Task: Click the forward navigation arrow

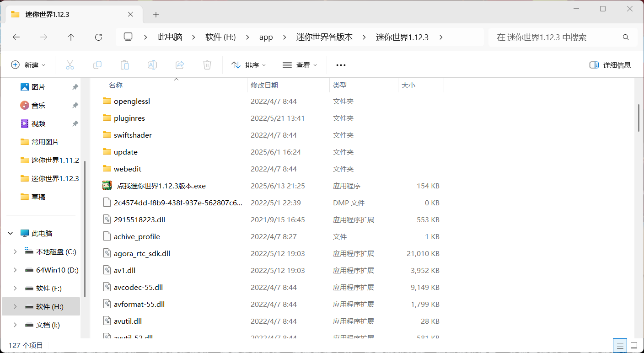Action: [44, 37]
